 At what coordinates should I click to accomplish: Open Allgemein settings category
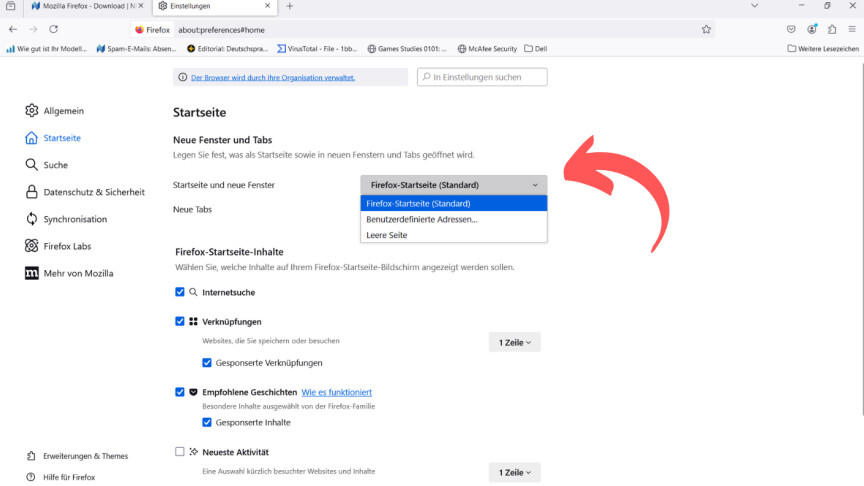[x=55, y=111]
